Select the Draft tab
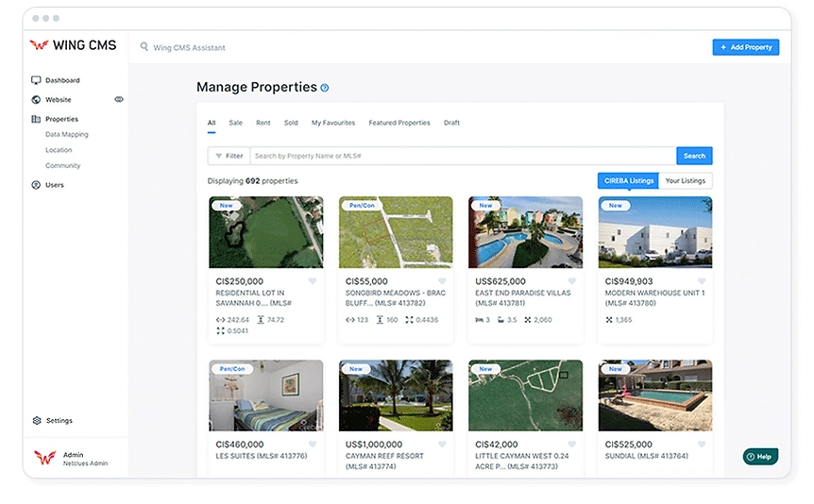Viewport: 814px width, 504px height. (451, 123)
